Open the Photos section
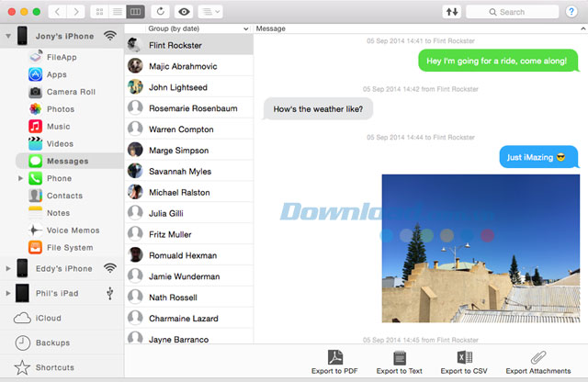 (x=60, y=109)
